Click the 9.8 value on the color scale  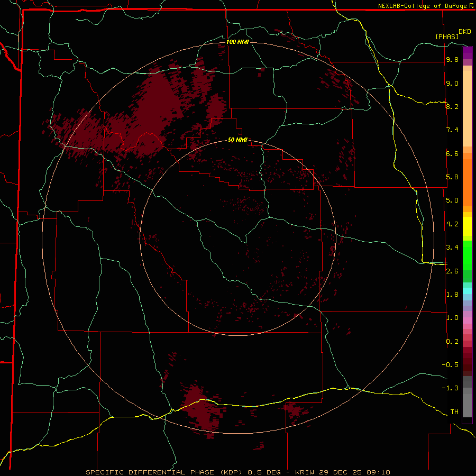point(452,59)
